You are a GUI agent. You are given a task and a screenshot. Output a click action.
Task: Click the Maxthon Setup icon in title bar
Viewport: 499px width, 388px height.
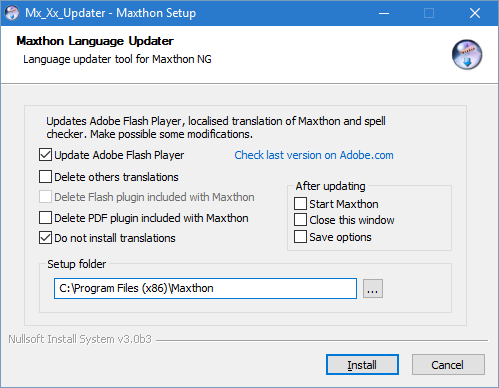(12, 13)
